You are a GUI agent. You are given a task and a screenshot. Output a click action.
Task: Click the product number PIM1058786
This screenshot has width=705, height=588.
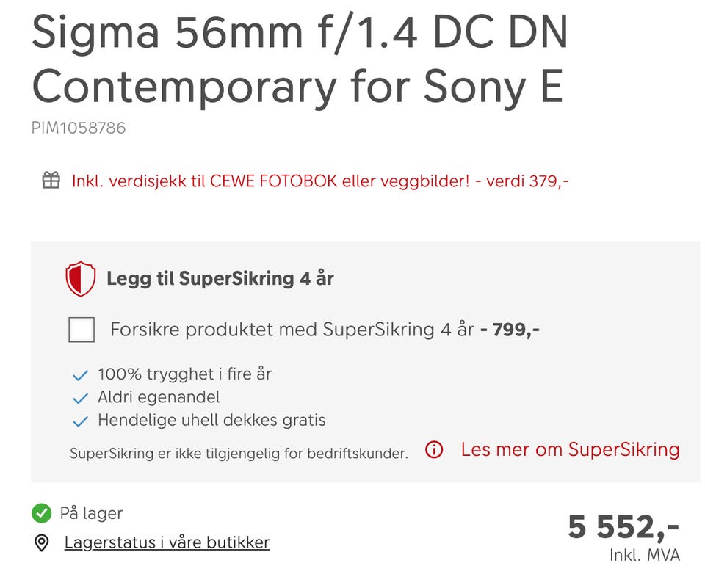click(x=79, y=128)
